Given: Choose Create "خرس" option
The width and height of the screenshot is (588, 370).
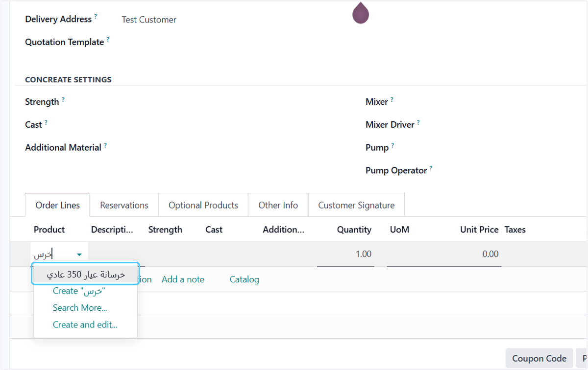Looking at the screenshot, I should 79,291.
